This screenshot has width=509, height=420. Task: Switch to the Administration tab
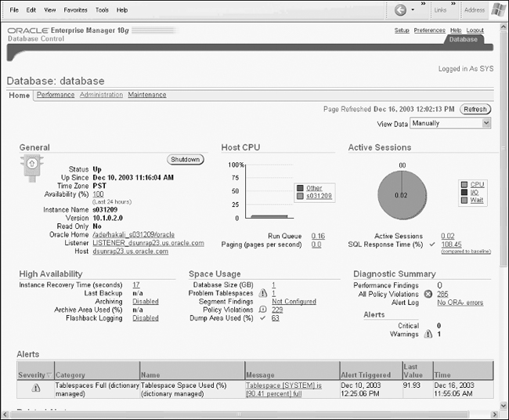[101, 95]
